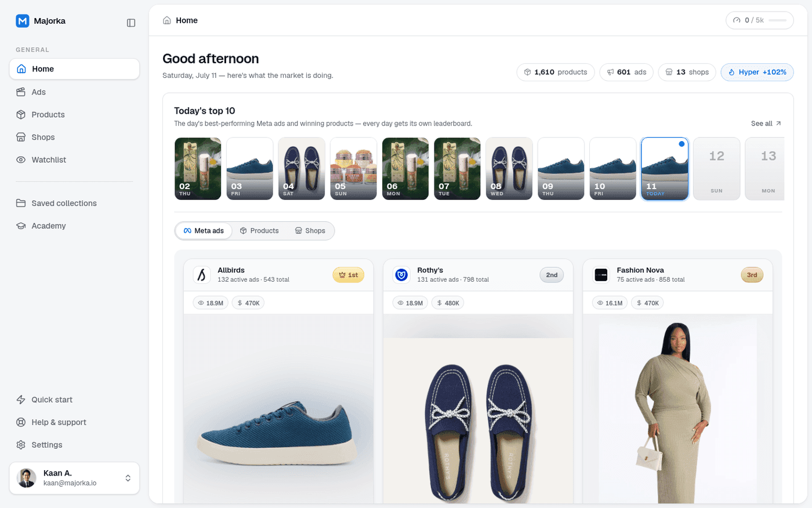Click the Help & support lifebuoy icon
The height and width of the screenshot is (508, 812).
[x=21, y=422]
